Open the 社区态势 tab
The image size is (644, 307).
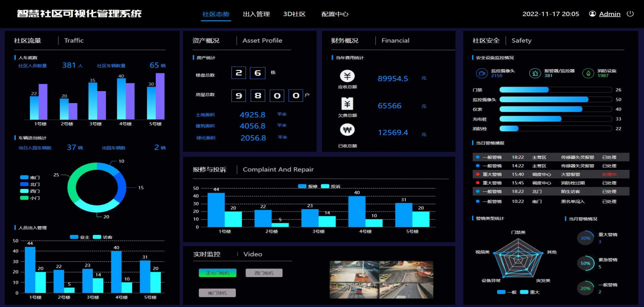point(216,14)
